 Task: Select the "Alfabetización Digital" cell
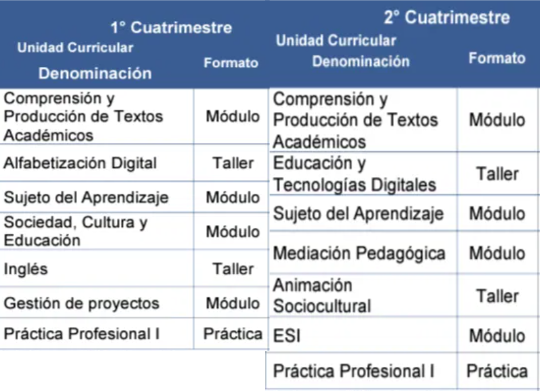click(x=80, y=163)
